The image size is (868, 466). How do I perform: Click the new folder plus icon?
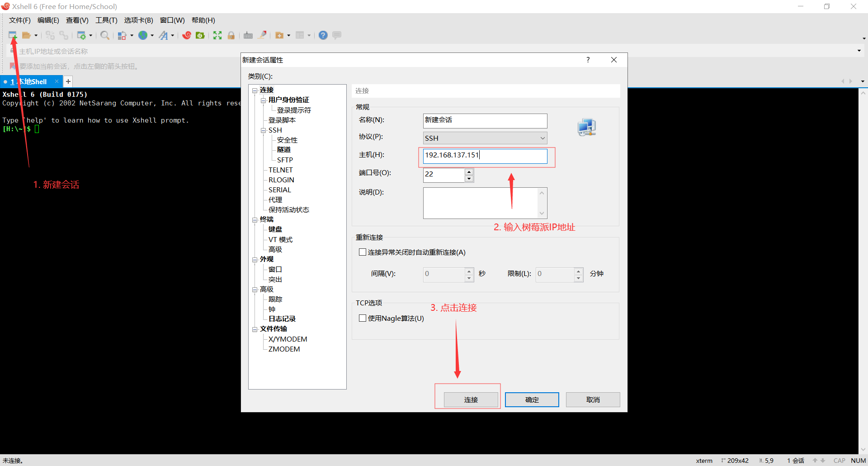tap(279, 35)
